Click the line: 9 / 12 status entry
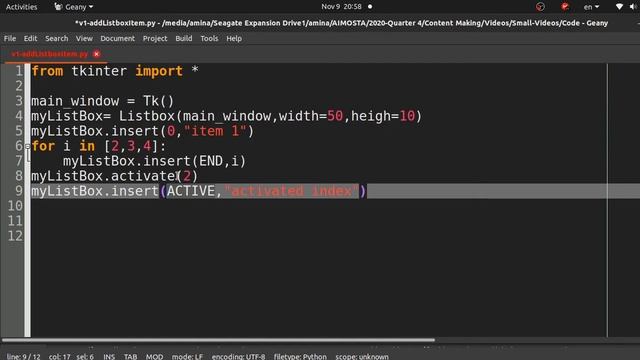 [23, 356]
